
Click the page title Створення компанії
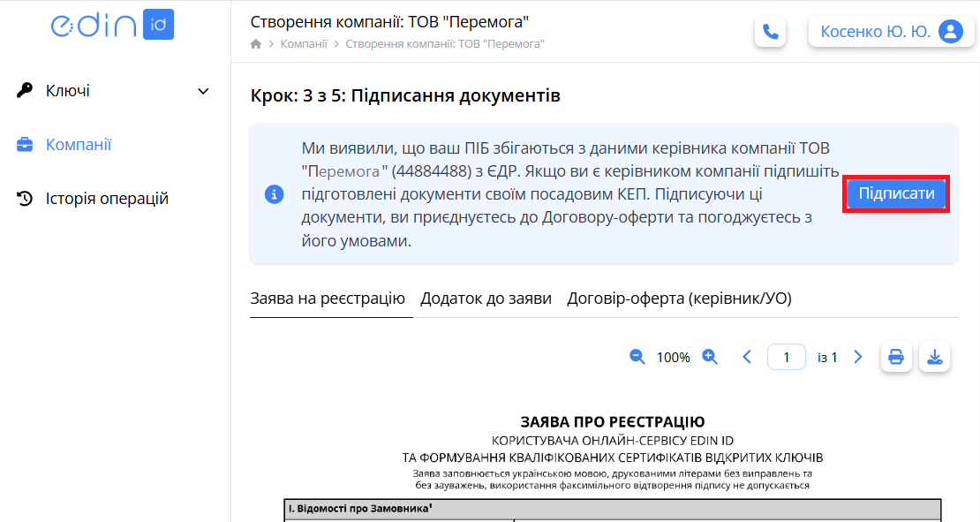(389, 22)
